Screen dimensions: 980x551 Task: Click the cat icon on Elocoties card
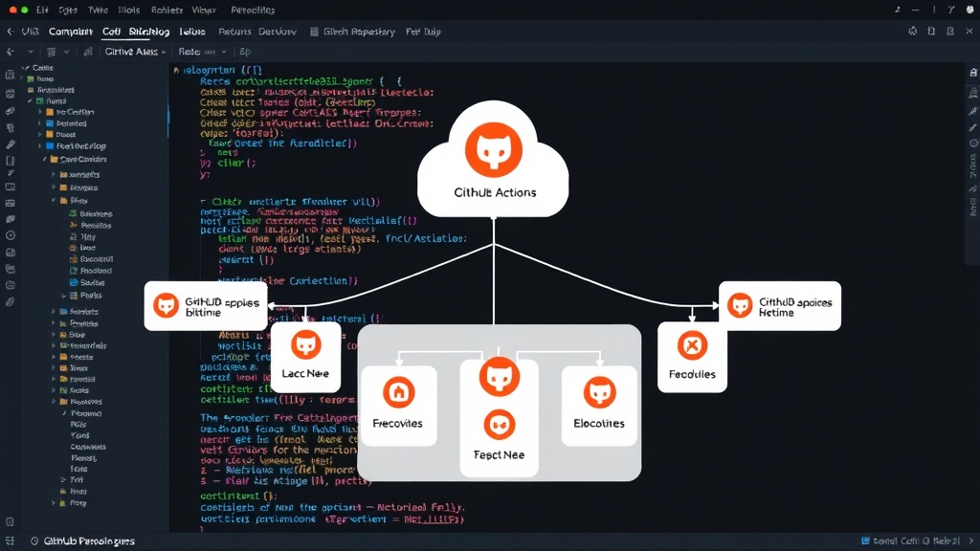click(599, 392)
